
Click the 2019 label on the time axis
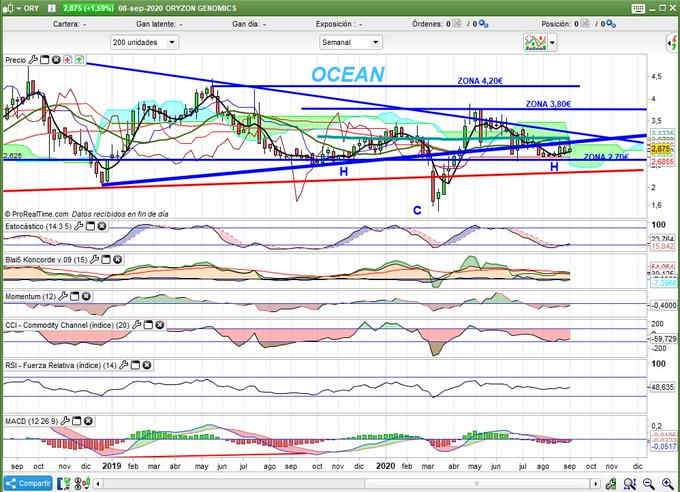(x=111, y=466)
